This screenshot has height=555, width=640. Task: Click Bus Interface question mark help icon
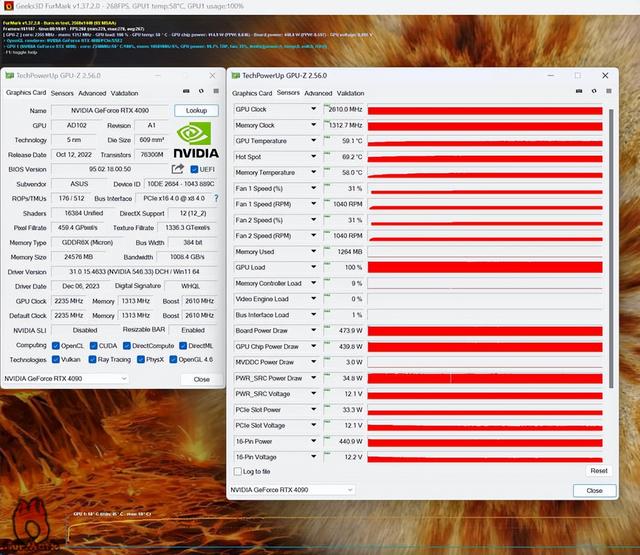coord(216,198)
